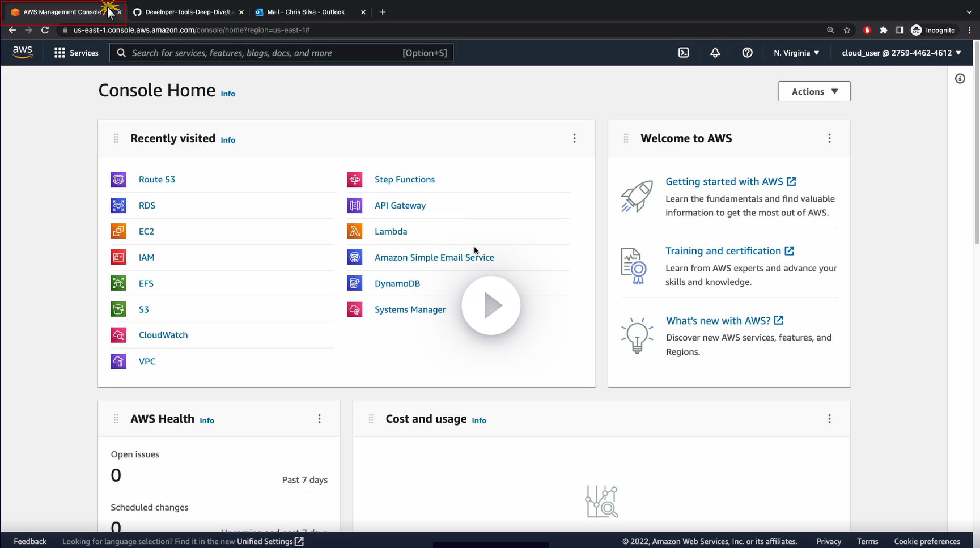Open Getting started with AWS link
This screenshot has width=980, height=548.
(x=731, y=181)
